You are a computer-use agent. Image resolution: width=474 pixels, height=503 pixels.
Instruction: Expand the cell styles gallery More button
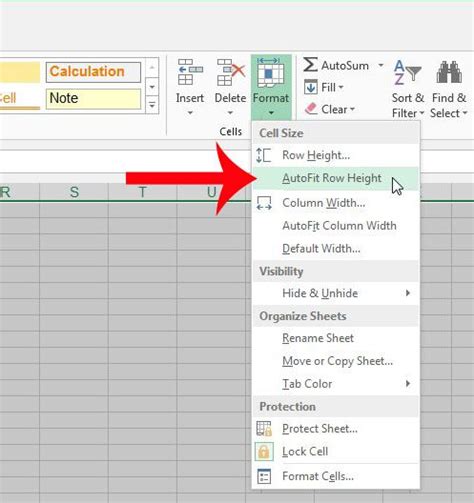click(152, 106)
